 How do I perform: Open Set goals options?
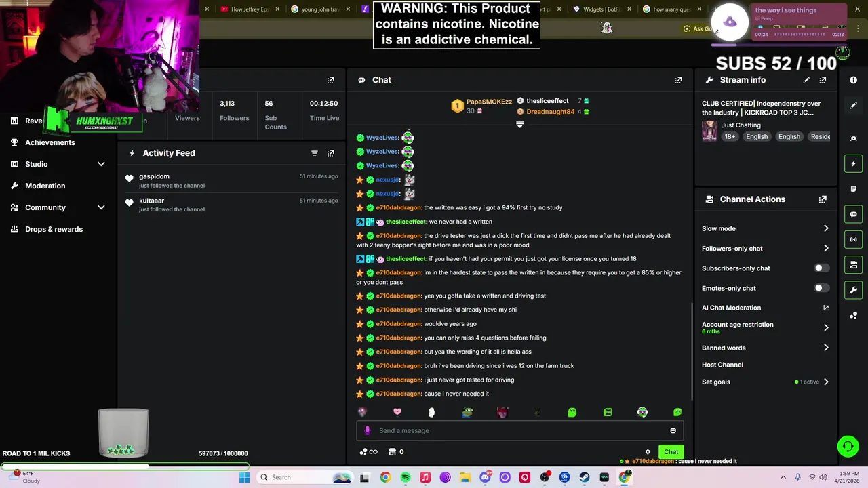(765, 382)
